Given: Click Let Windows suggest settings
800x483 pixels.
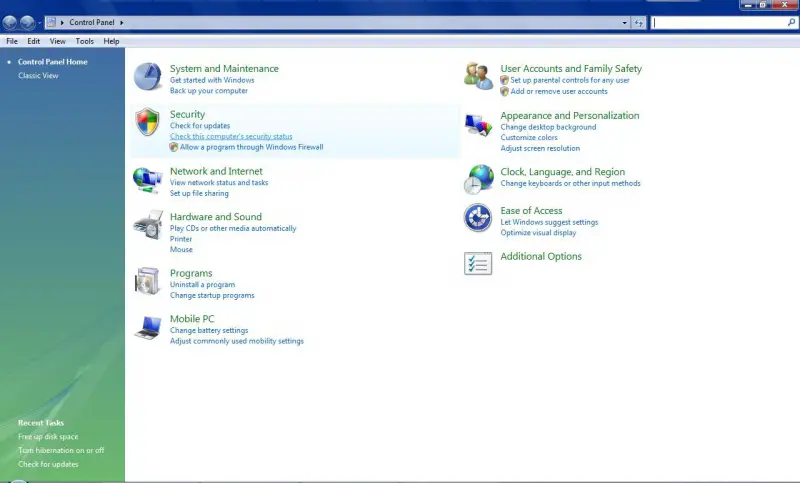Looking at the screenshot, I should coord(549,222).
